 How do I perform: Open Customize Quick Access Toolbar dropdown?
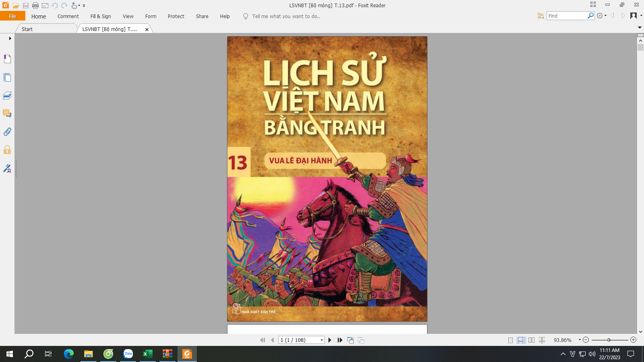pyautogui.click(x=84, y=6)
